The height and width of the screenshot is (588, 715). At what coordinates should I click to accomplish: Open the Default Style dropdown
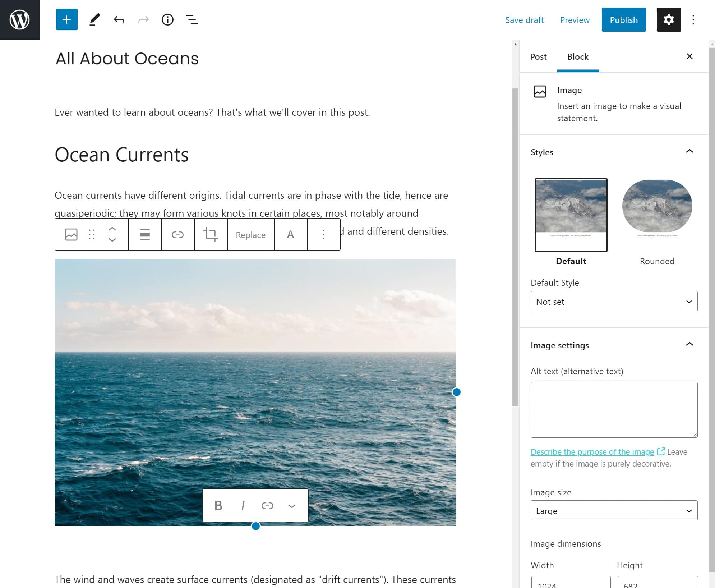pyautogui.click(x=613, y=301)
